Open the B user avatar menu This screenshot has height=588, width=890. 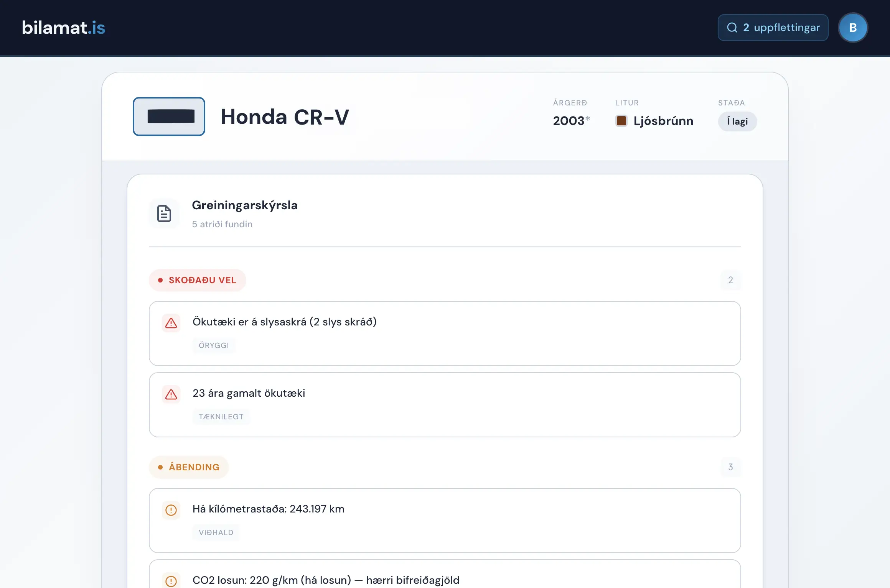click(853, 28)
